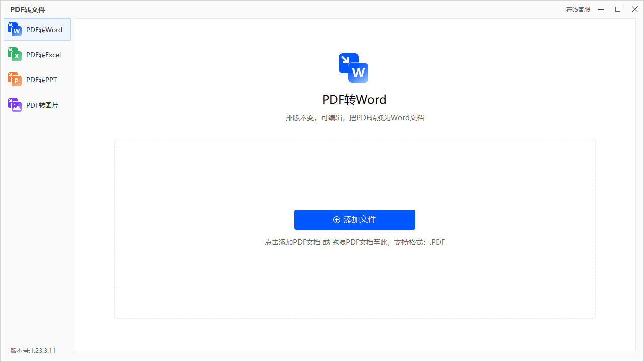Open the PDF转PPT sidebar tab

click(37, 80)
